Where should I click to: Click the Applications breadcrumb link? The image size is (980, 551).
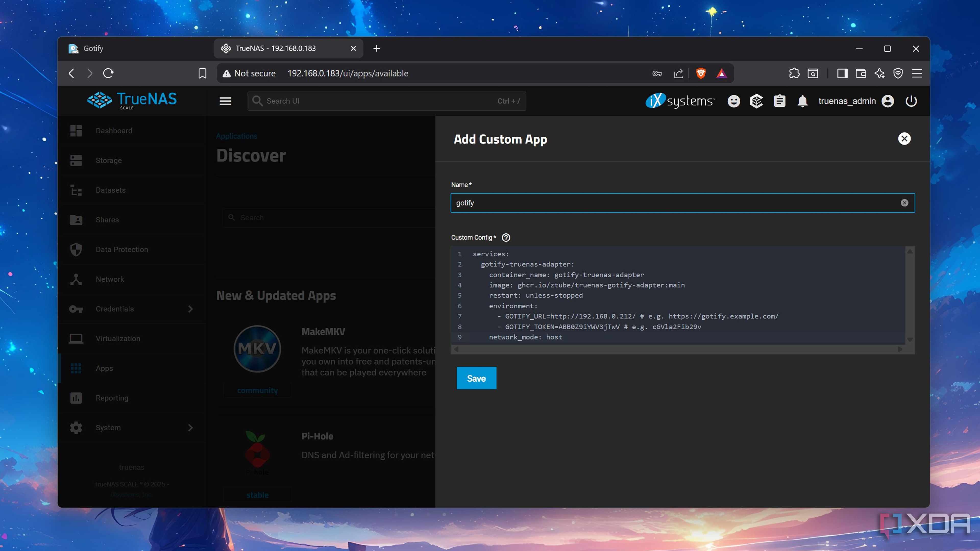(236, 136)
